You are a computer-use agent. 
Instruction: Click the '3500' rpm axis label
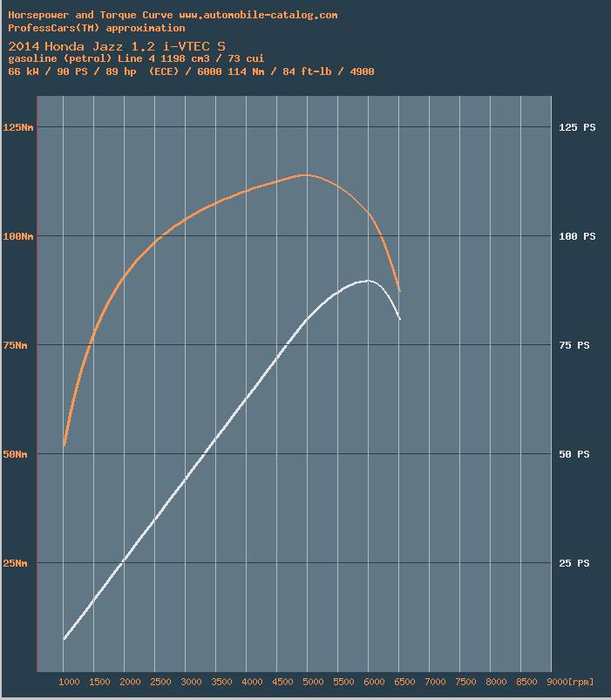click(x=221, y=682)
